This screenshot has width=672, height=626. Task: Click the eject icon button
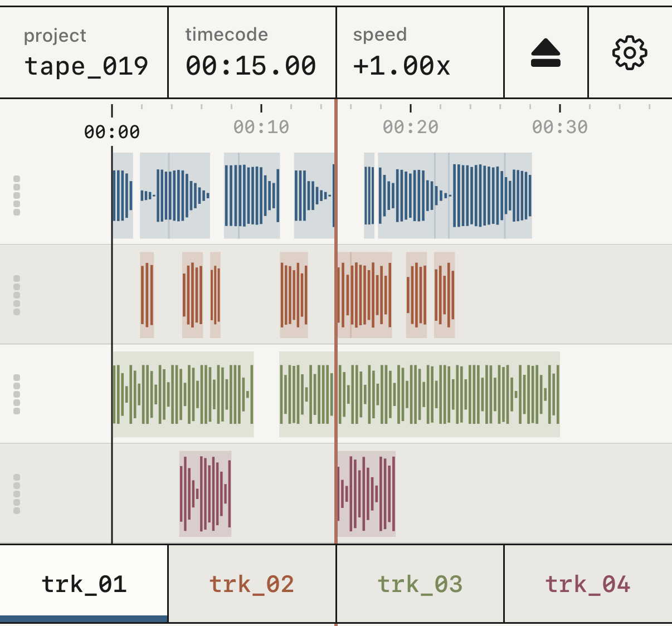point(546,53)
